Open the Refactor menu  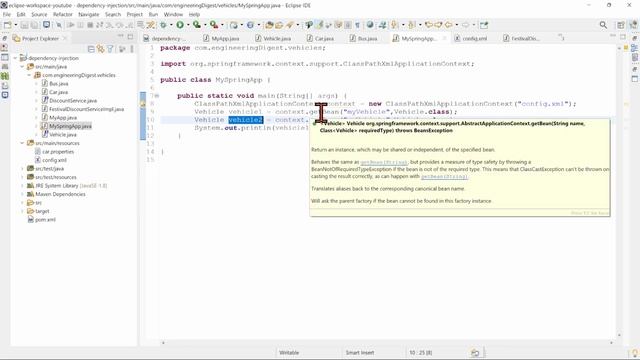coord(63,14)
